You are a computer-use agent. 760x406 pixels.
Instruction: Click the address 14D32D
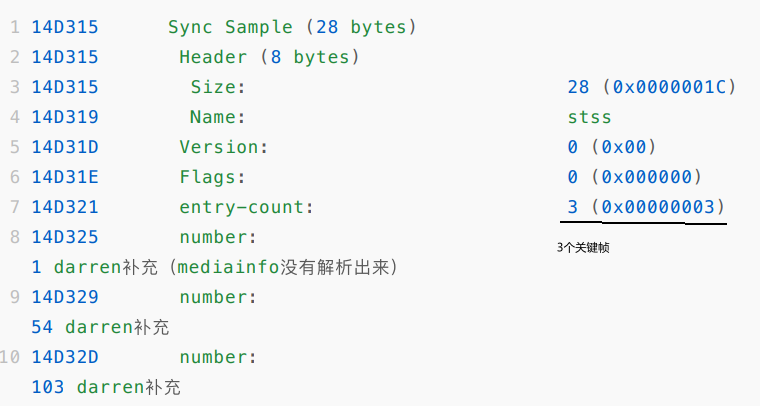coord(65,357)
